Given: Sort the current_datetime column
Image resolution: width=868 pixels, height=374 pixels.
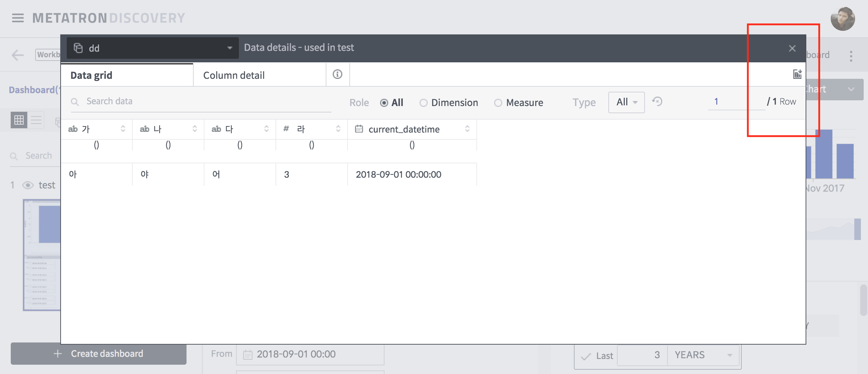Looking at the screenshot, I should [467, 129].
